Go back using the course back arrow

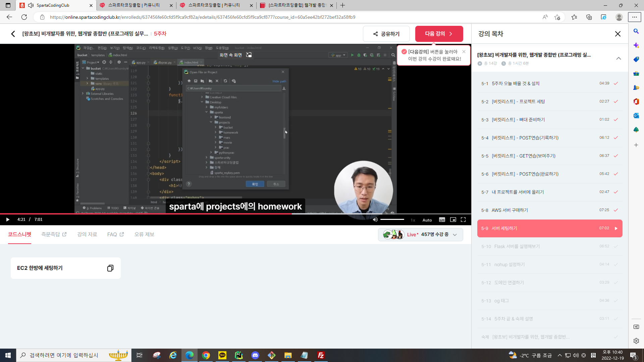coord(13,34)
